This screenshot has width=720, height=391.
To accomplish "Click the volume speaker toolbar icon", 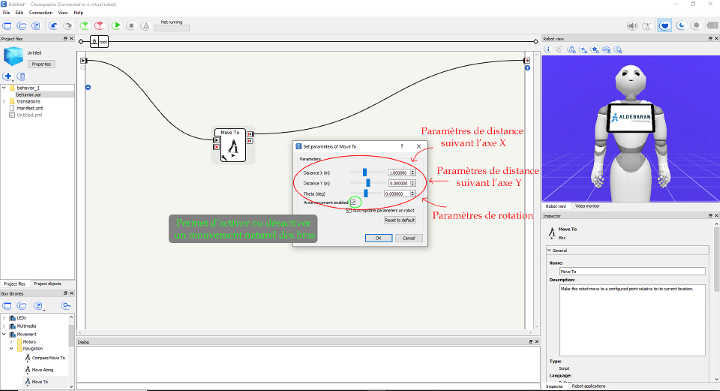I will tap(632, 26).
